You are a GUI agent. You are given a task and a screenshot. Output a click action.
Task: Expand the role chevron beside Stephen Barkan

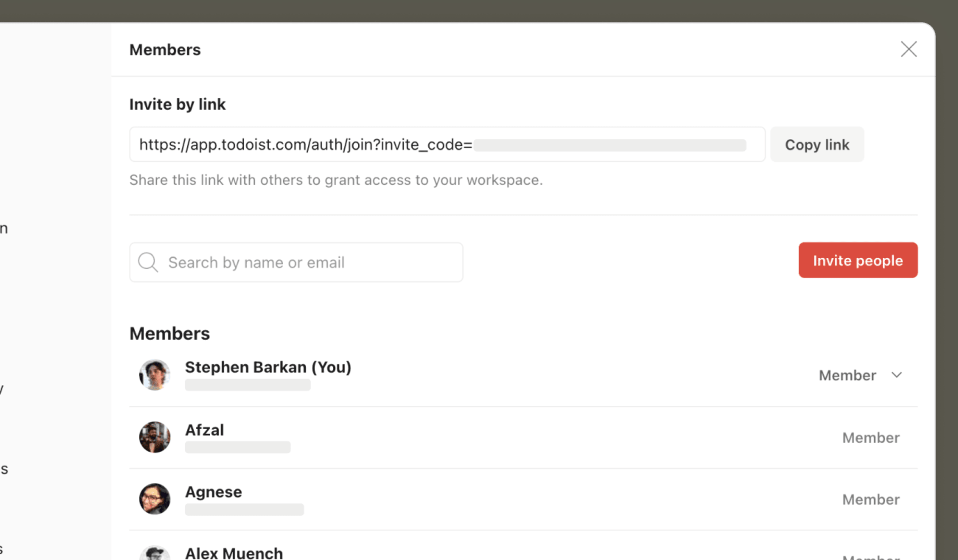coord(897,375)
